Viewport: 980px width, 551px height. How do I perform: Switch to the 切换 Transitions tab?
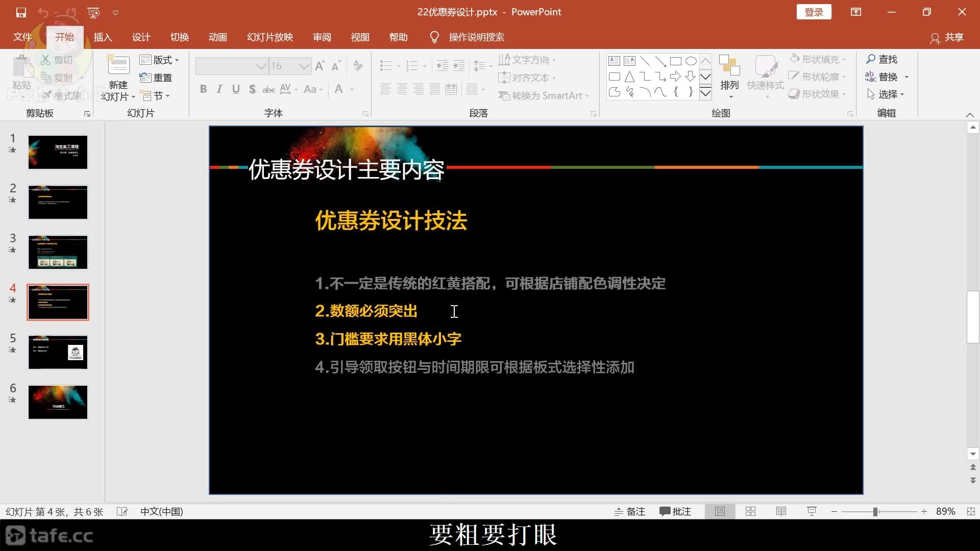point(179,37)
